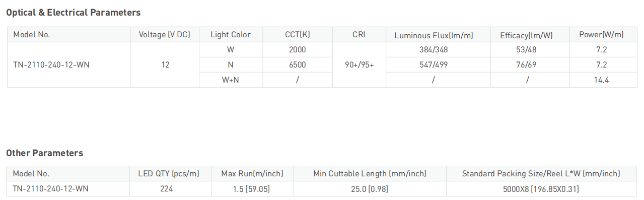644x200 pixels.
Task: Select the Light Color column header
Action: [x=231, y=35]
